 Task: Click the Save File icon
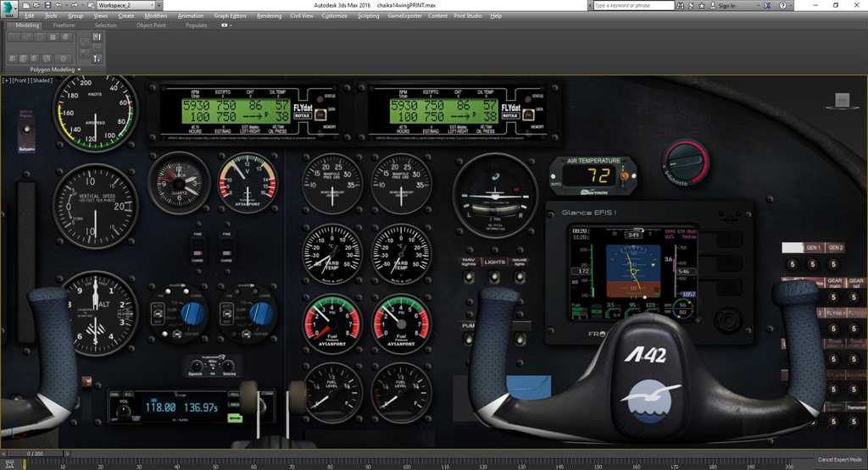(47, 5)
